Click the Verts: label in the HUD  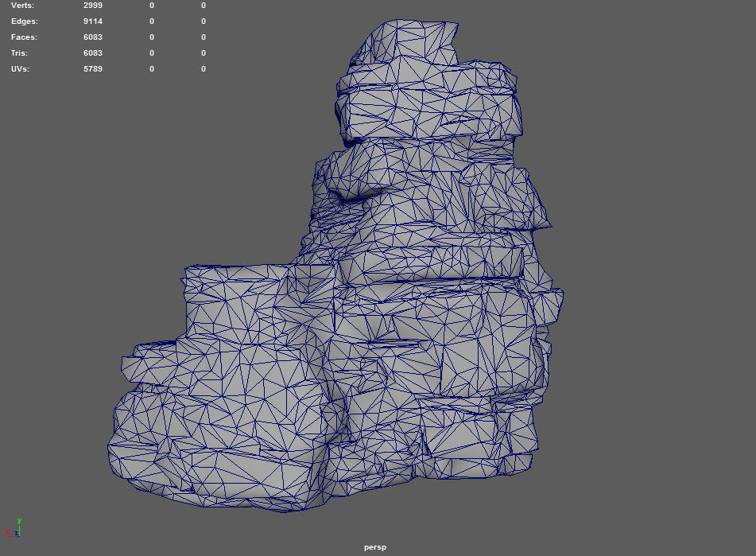click(23, 6)
